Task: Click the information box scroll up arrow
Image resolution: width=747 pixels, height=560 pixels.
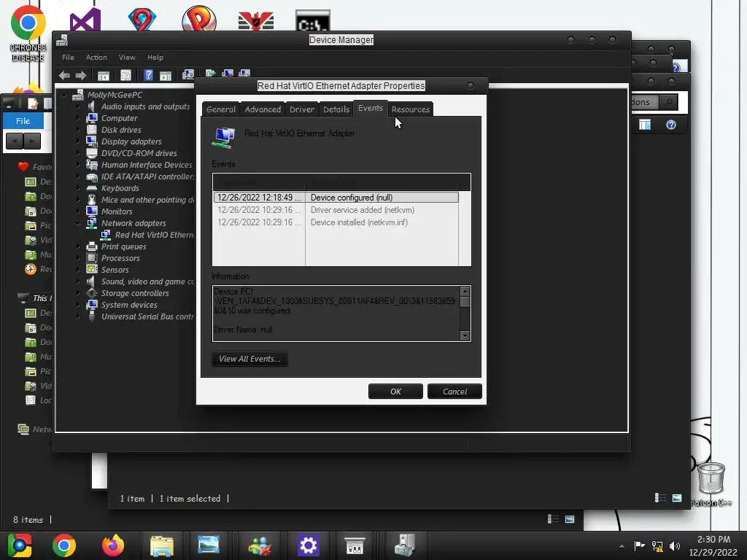Action: point(465,291)
